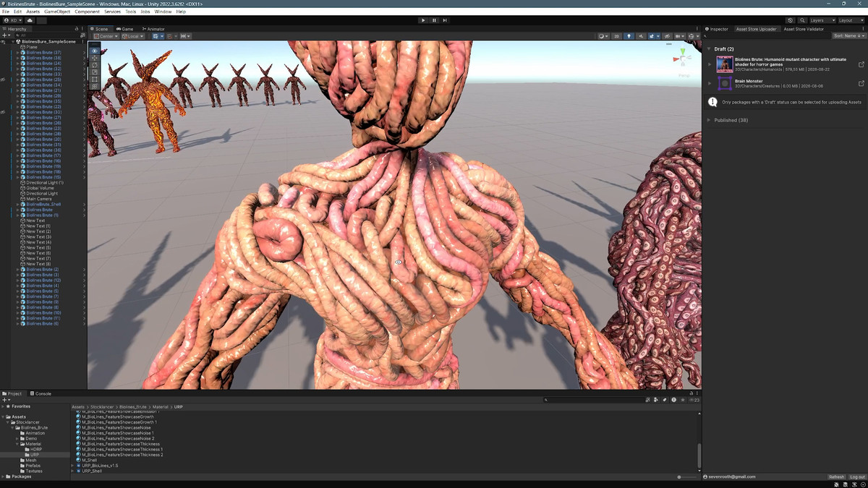This screenshot has width=868, height=488.
Task: Click the Project file list vertical scrollbar
Action: pyautogui.click(x=699, y=457)
